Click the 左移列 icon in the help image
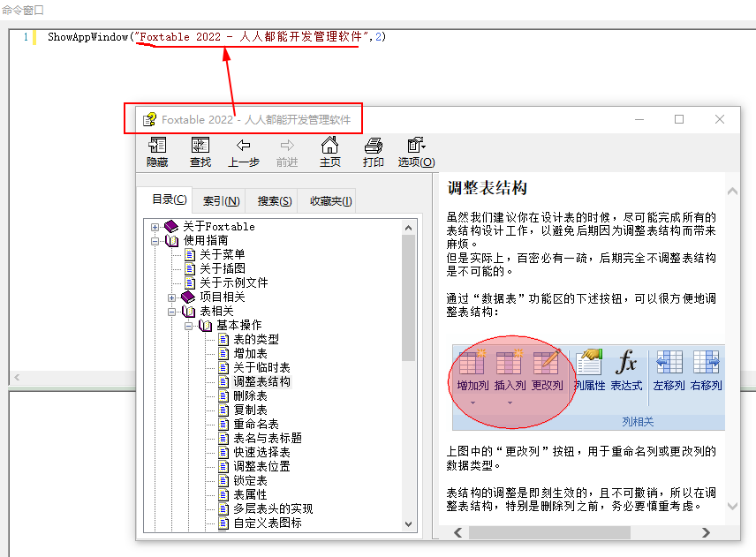The height and width of the screenshot is (557, 756). coord(669,362)
